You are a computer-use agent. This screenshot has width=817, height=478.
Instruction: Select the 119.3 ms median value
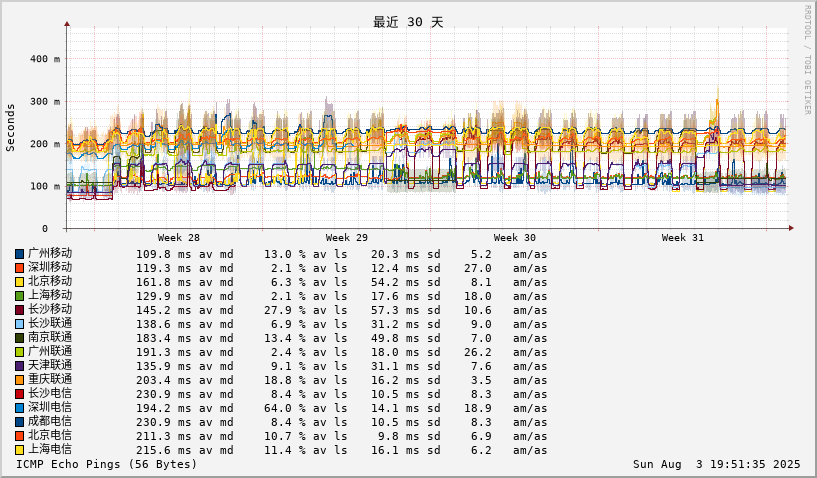[164, 268]
